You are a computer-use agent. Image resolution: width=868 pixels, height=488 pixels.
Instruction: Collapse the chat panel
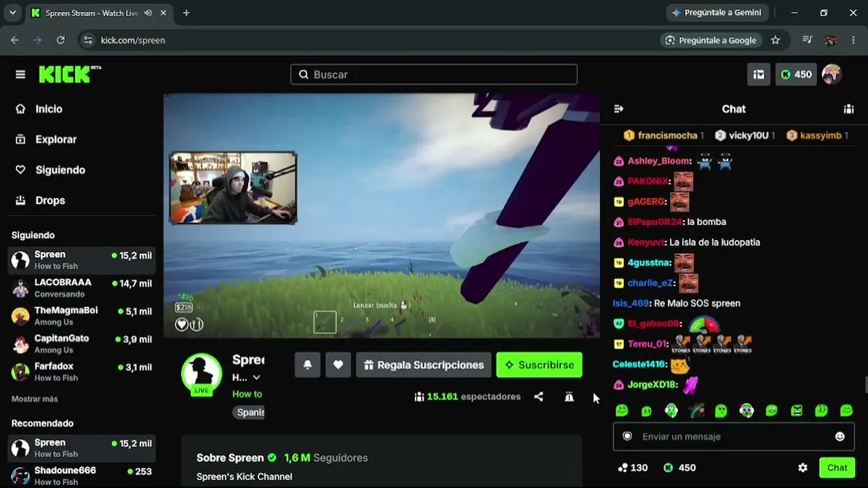[618, 108]
